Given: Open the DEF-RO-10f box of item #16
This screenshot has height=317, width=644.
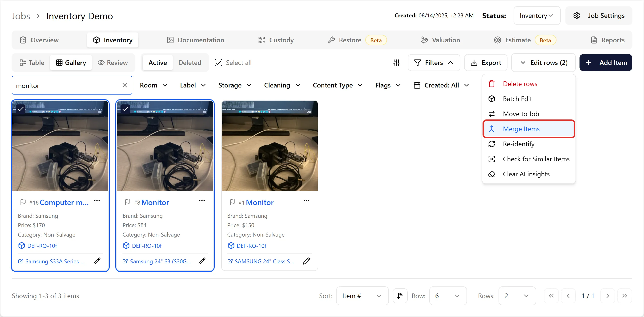Looking at the screenshot, I should (37, 246).
